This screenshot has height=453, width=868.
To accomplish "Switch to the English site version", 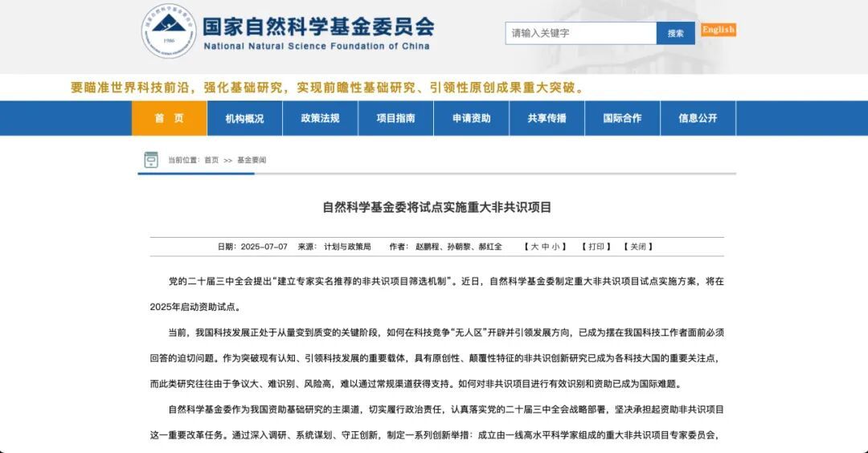I will pos(719,30).
